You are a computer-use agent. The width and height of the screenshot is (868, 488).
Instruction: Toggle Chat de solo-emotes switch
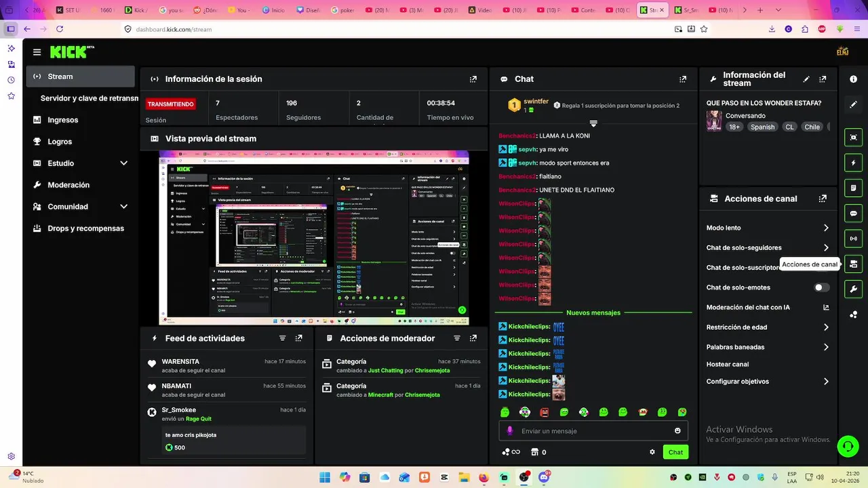(x=822, y=287)
